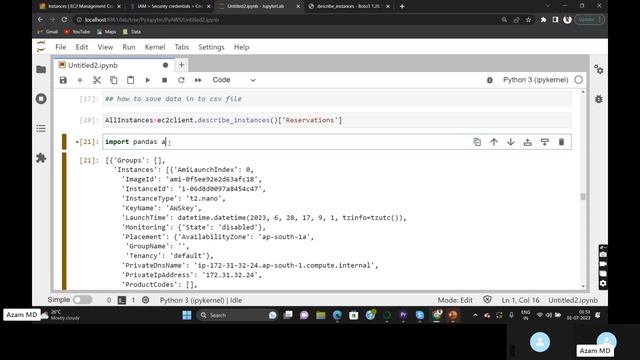Move cell 21 down
This screenshot has height=360, width=640.
pos(511,142)
